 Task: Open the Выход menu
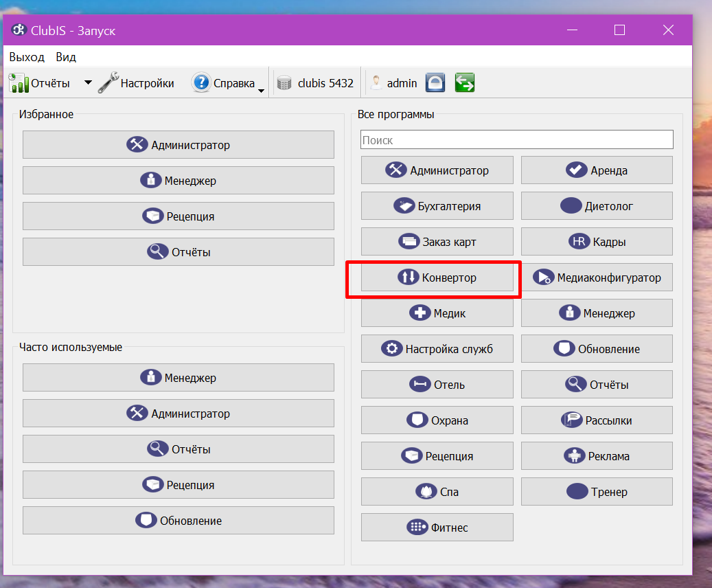pos(27,57)
